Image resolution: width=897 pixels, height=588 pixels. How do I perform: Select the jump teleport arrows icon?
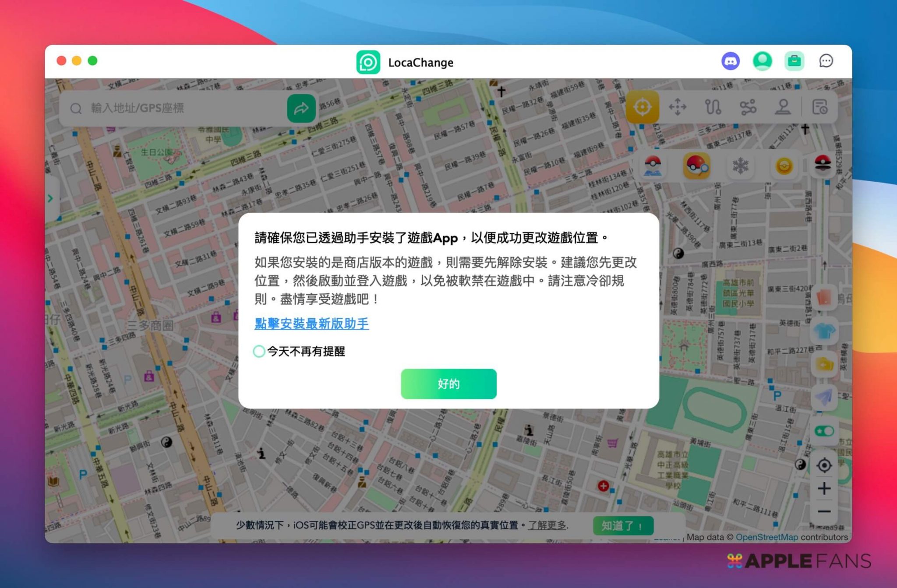coord(677,107)
